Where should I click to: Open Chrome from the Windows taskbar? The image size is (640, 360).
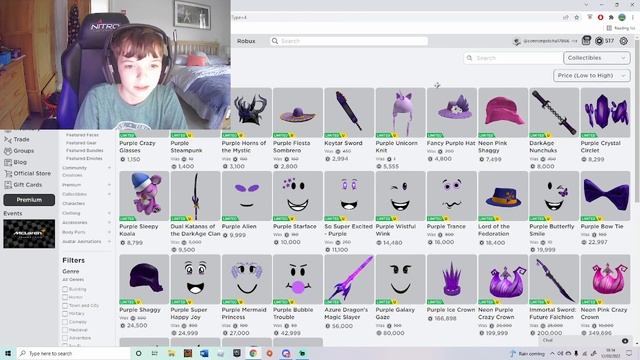tap(253, 353)
